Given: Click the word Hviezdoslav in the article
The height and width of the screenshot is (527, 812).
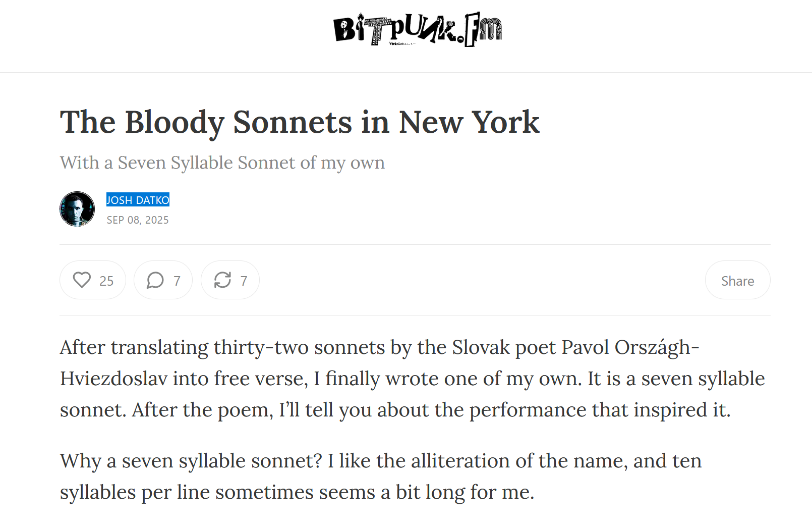Looking at the screenshot, I should tap(113, 379).
